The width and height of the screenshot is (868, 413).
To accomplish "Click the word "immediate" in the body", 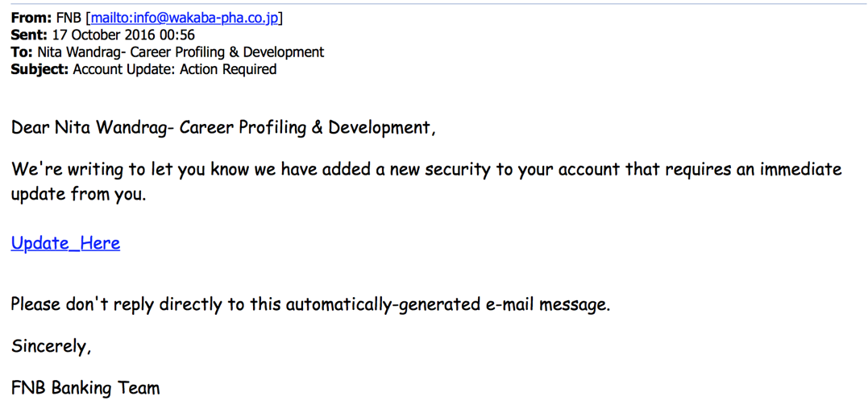I will point(800,169).
